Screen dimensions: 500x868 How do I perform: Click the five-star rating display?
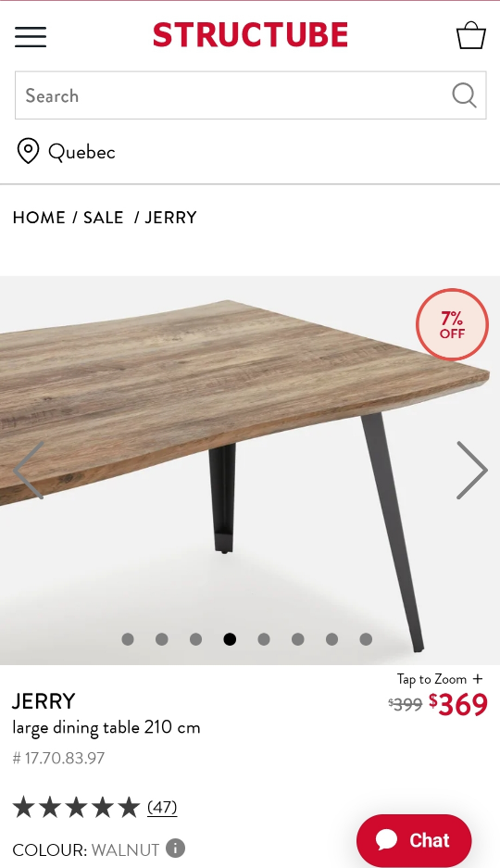(x=76, y=807)
